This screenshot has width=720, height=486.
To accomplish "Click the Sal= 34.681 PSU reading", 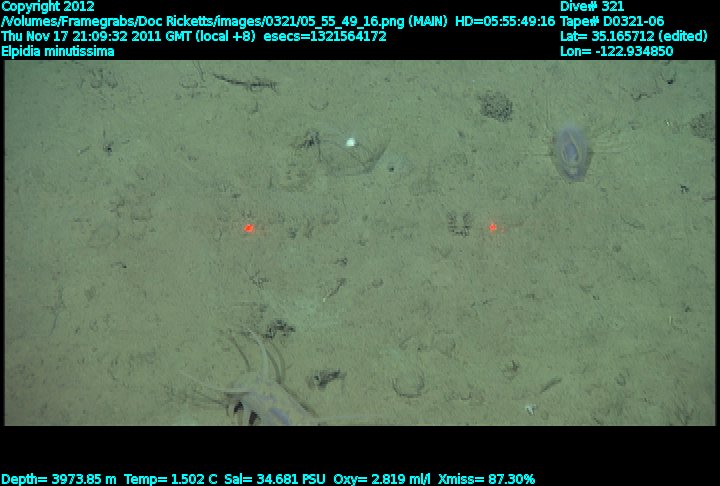I will click(275, 479).
